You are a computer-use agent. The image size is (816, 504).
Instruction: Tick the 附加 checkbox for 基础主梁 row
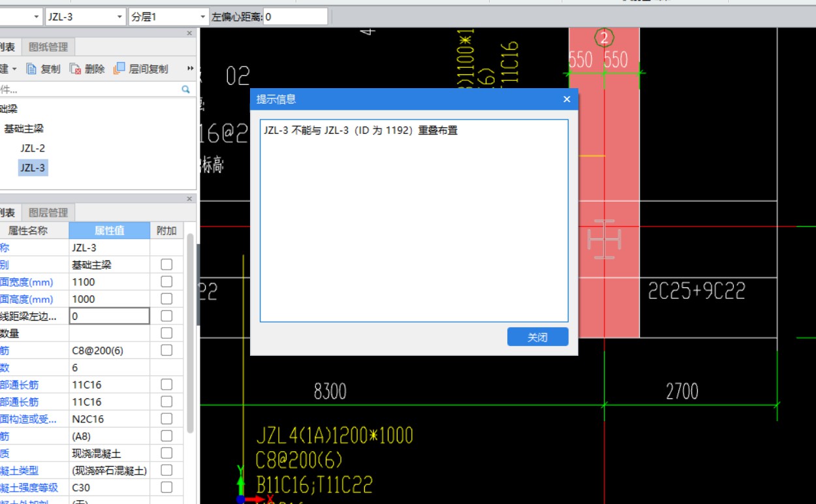click(166, 264)
